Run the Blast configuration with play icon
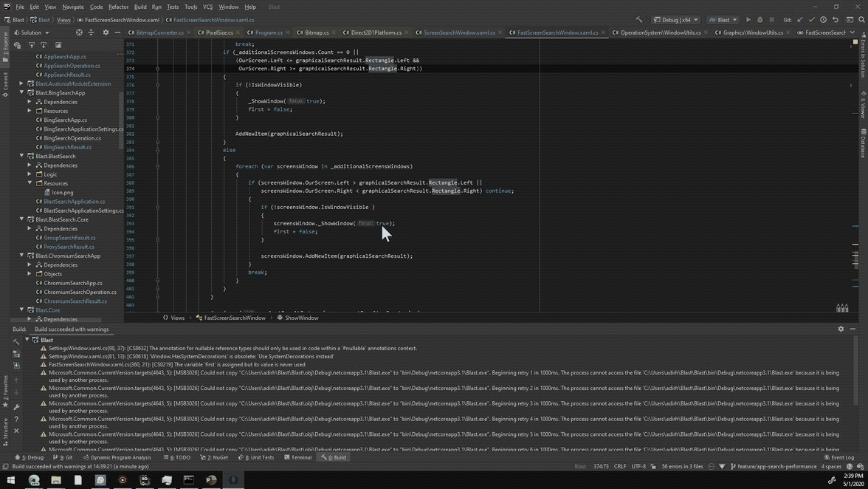This screenshot has height=489, width=868. 748,20
